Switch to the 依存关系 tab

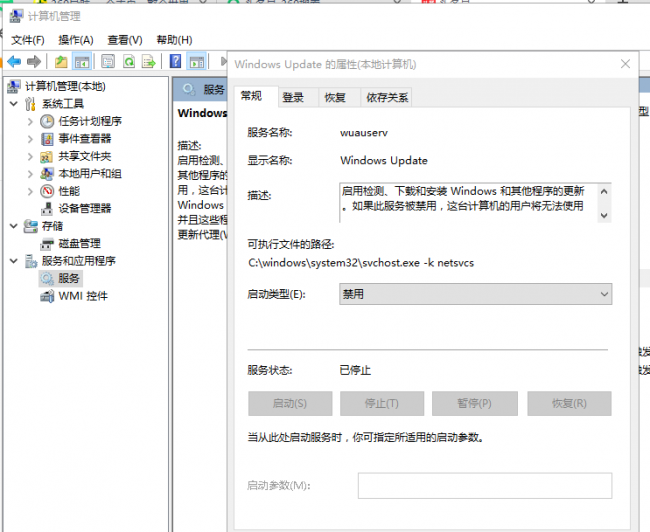(x=387, y=97)
